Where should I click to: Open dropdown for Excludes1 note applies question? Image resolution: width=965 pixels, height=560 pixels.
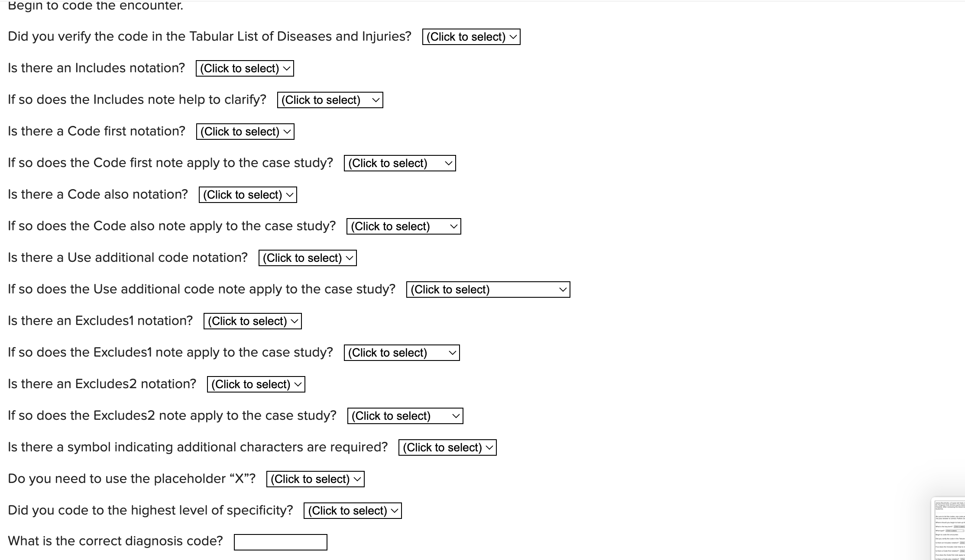pyautogui.click(x=402, y=352)
